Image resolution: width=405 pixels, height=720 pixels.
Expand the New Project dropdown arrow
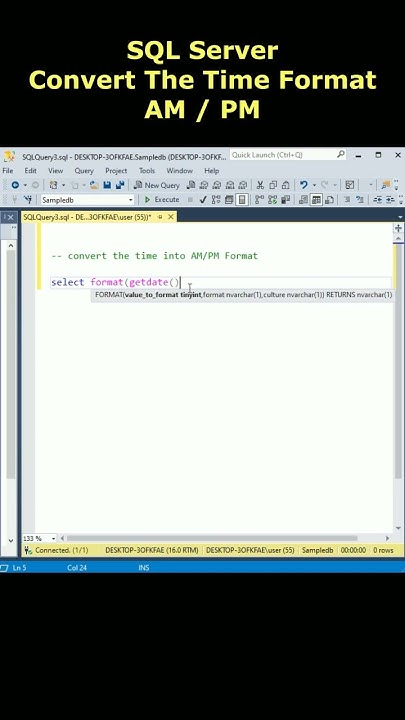[63, 185]
